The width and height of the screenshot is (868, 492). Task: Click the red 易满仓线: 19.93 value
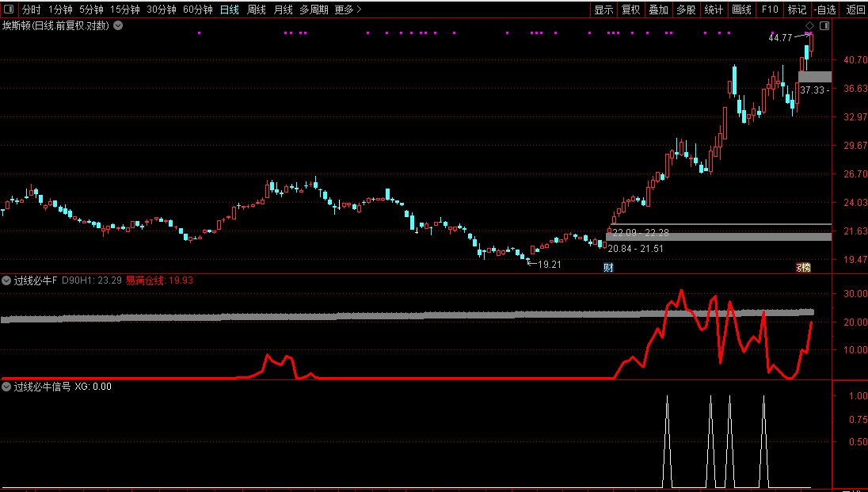pos(159,280)
